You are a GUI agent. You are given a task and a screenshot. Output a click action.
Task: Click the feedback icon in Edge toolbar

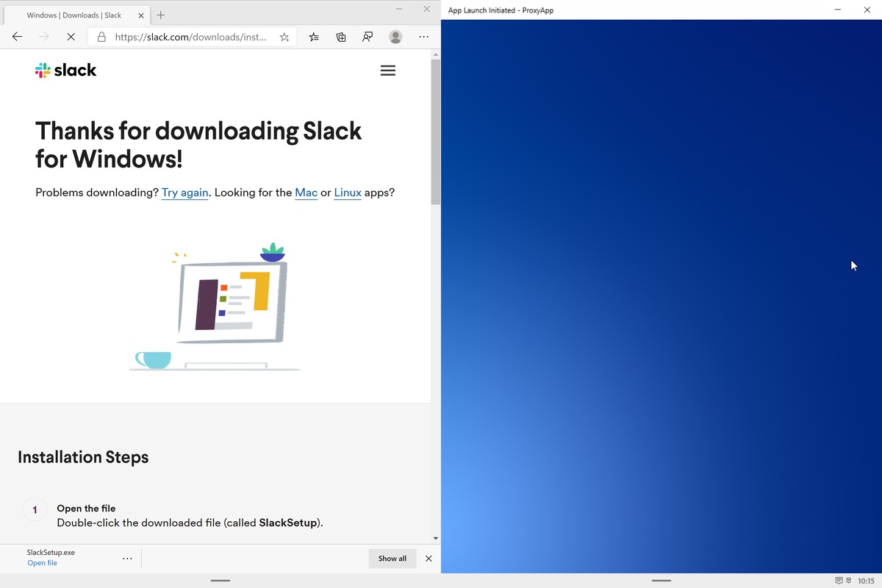368,37
